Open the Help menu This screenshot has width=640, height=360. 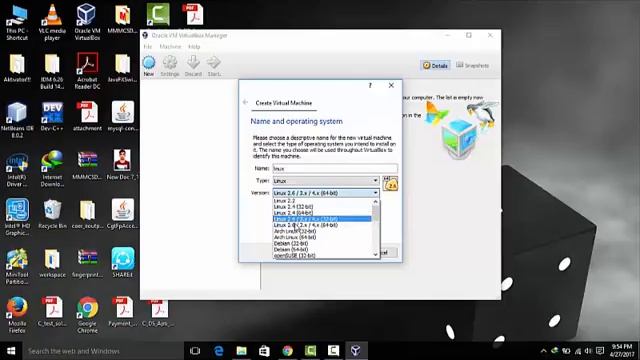194,47
